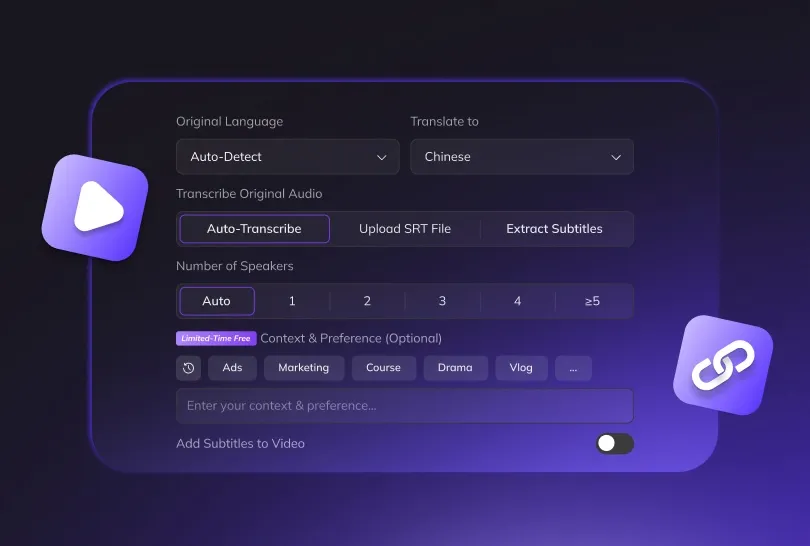810x546 pixels.
Task: Click the Transcribe Original Audio label
Action: [x=249, y=194]
